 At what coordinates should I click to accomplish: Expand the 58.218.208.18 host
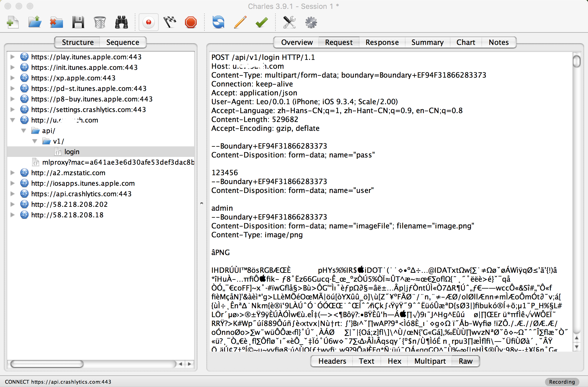[12, 215]
